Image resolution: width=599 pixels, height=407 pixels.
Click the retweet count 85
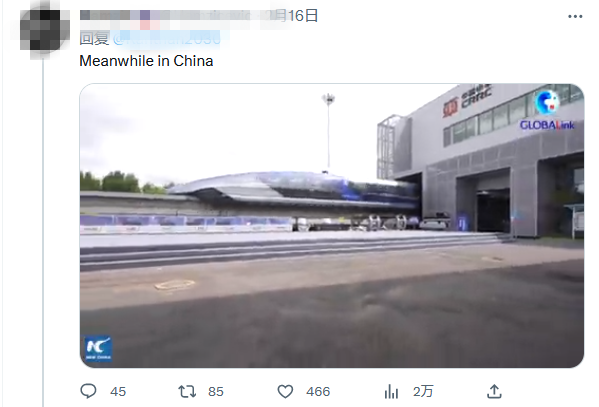coord(216,392)
